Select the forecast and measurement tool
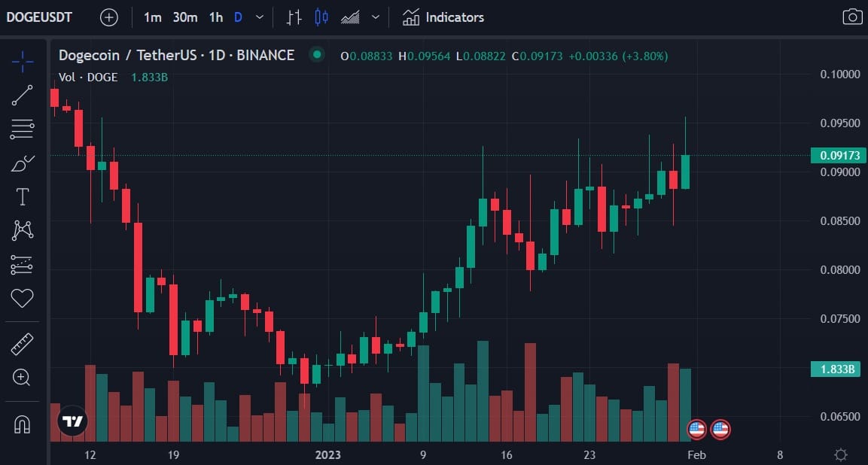Viewport: 868px width, 465px height. click(22, 265)
